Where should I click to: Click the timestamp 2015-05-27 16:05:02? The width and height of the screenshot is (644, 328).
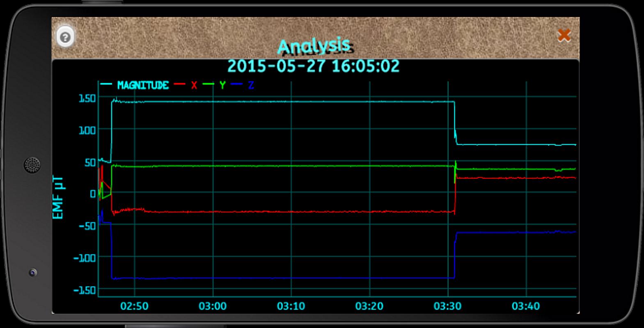click(313, 66)
